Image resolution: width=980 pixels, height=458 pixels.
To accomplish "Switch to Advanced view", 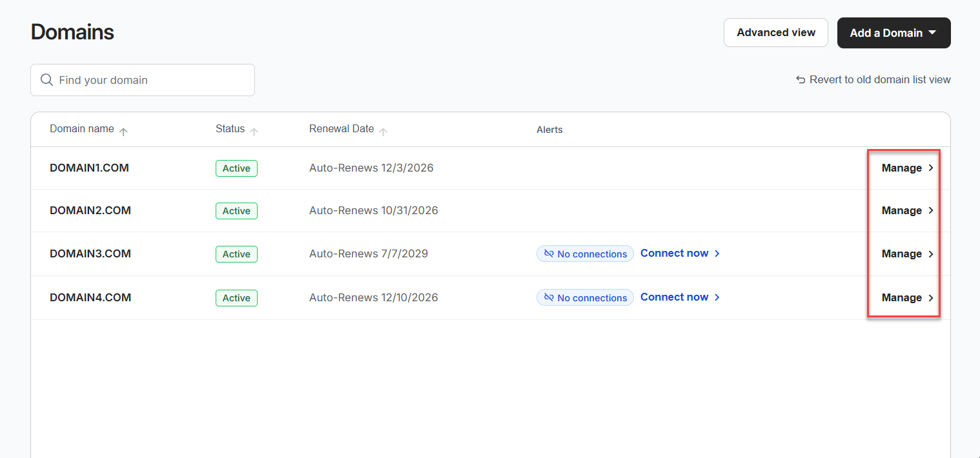I will (x=776, y=32).
